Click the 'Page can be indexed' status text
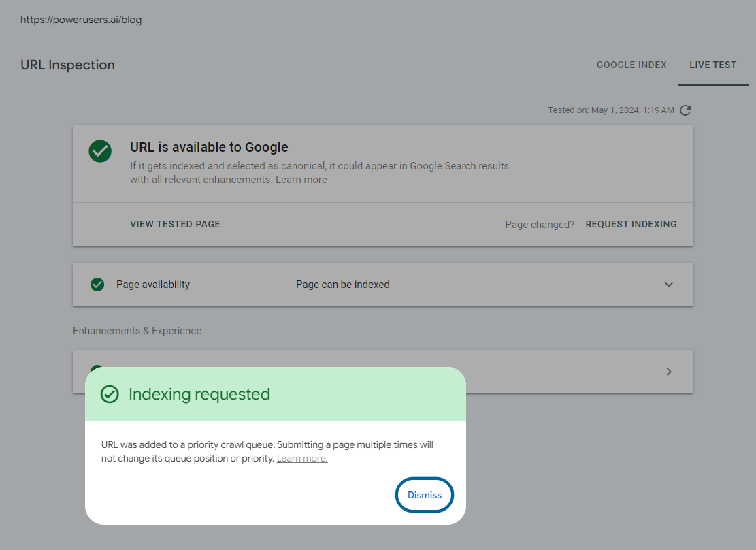 (x=343, y=285)
